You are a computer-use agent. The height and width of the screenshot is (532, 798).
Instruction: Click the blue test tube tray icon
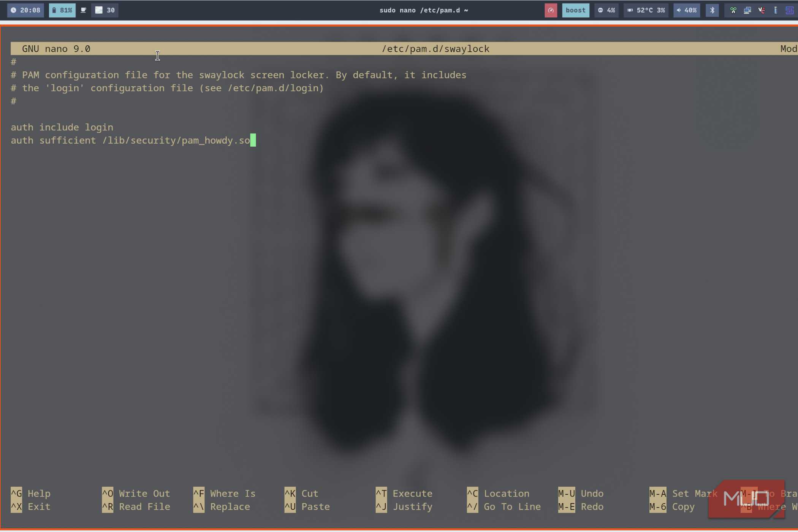click(x=776, y=10)
